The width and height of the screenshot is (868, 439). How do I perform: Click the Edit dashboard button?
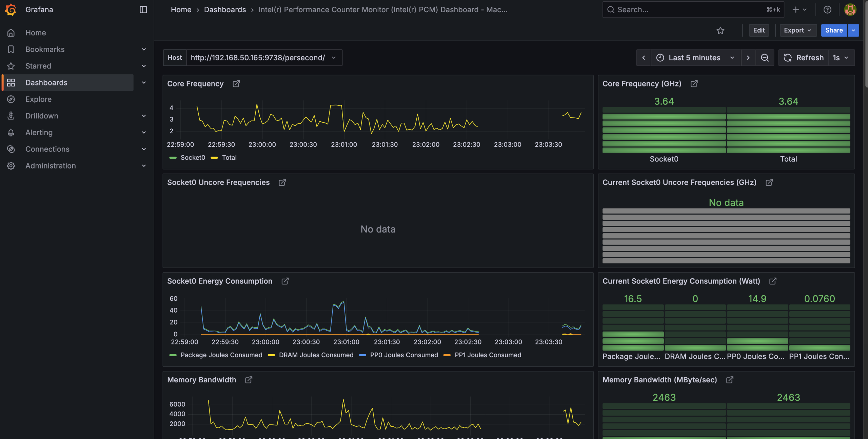pyautogui.click(x=759, y=30)
